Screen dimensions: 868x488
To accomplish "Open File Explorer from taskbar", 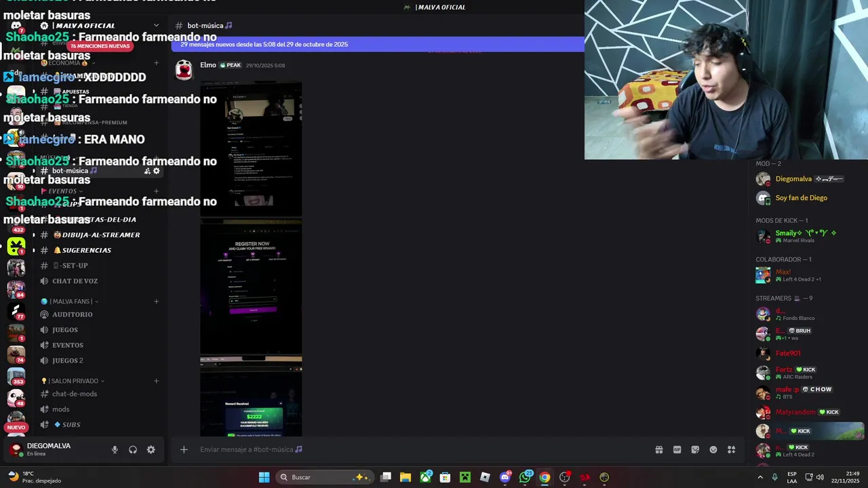I will point(406,477).
